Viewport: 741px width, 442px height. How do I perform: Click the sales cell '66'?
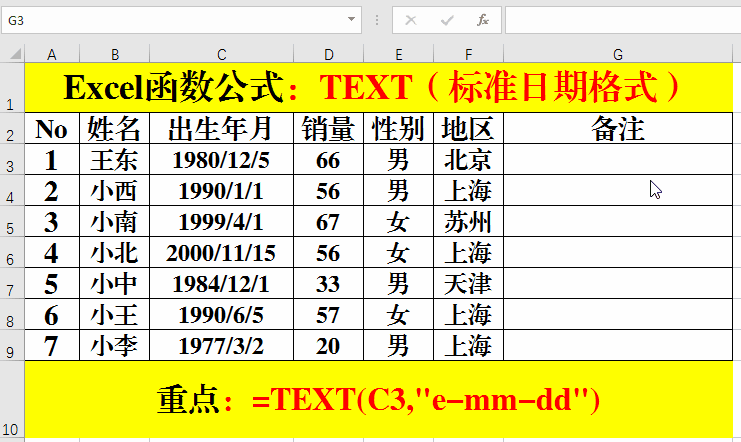(x=328, y=159)
